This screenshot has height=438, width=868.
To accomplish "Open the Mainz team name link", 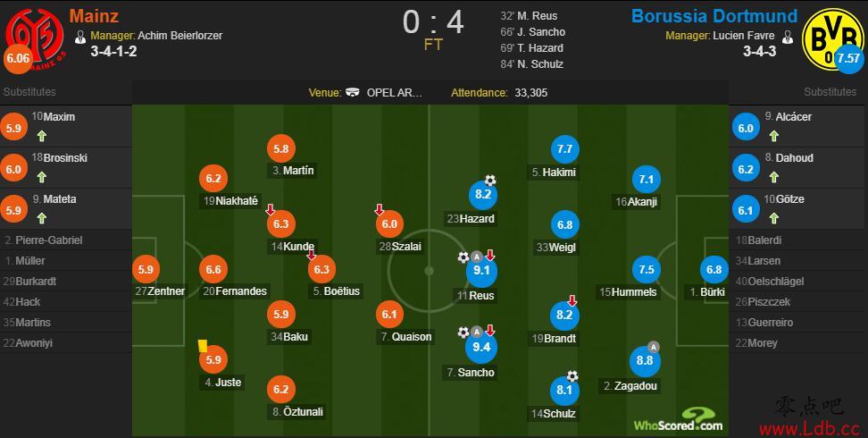I will [94, 16].
